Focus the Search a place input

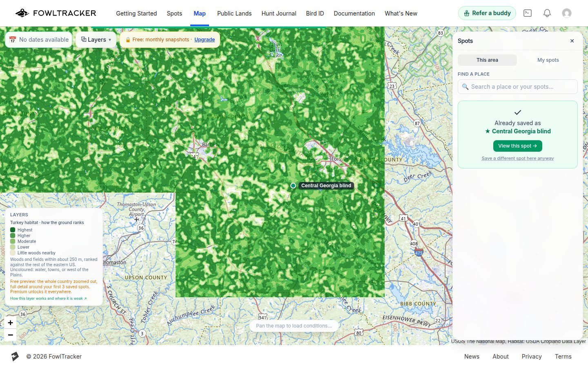(x=518, y=87)
